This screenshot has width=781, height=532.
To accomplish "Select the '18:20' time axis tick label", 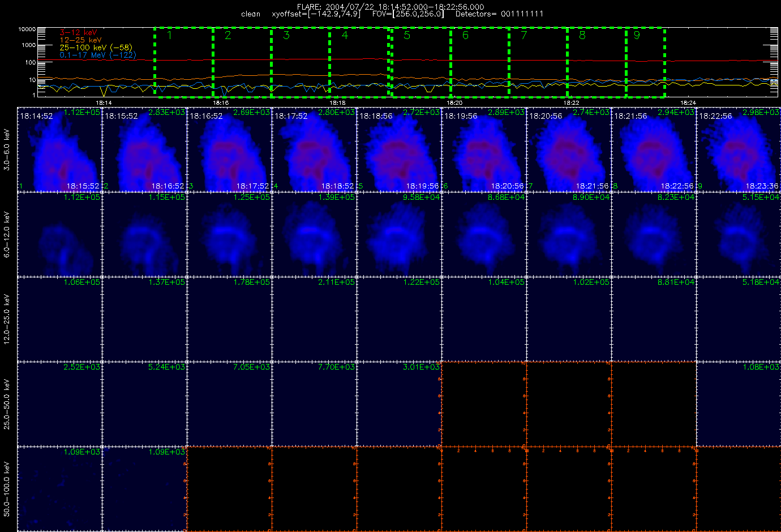I will pyautogui.click(x=454, y=103).
